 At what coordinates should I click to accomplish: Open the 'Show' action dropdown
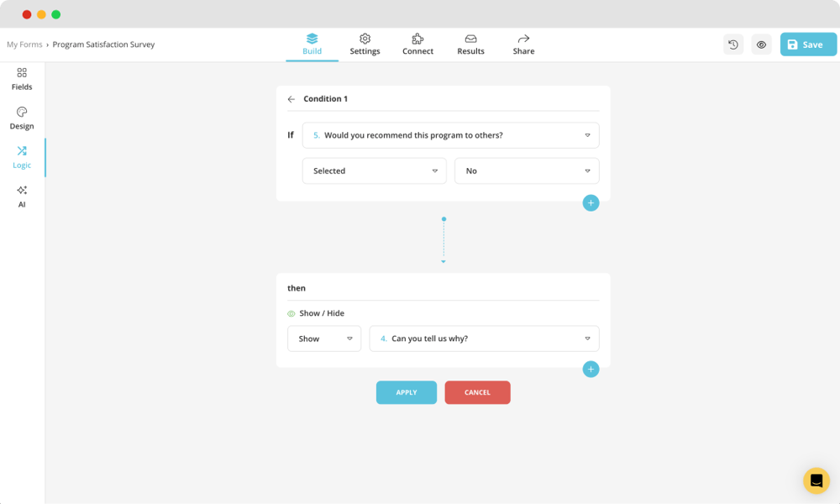pyautogui.click(x=323, y=339)
